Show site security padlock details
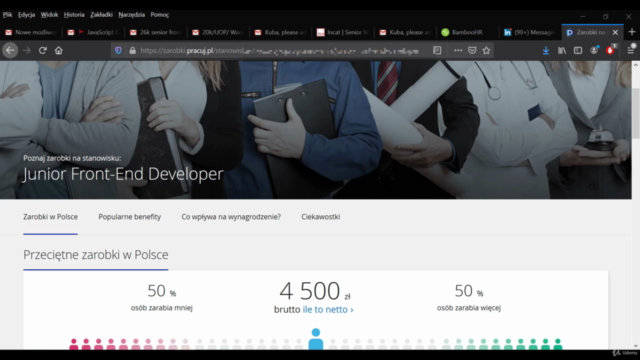Screen dimensions: 640x360 [x=132, y=51]
